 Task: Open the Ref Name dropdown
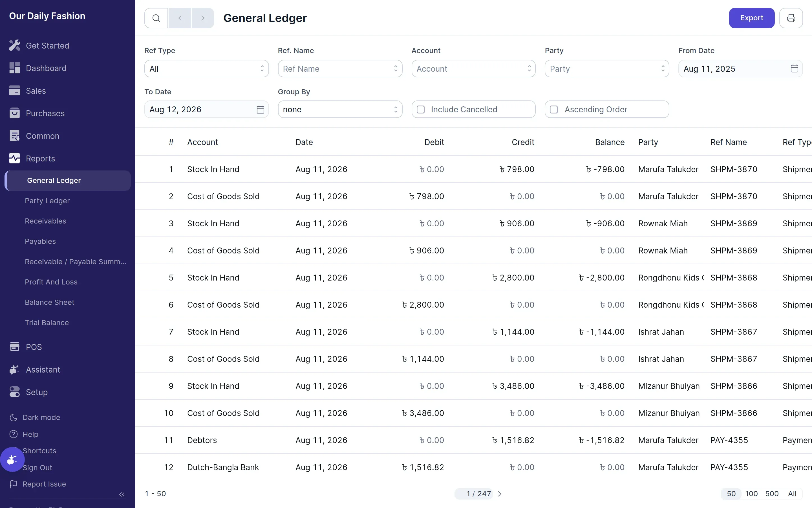pyautogui.click(x=340, y=69)
